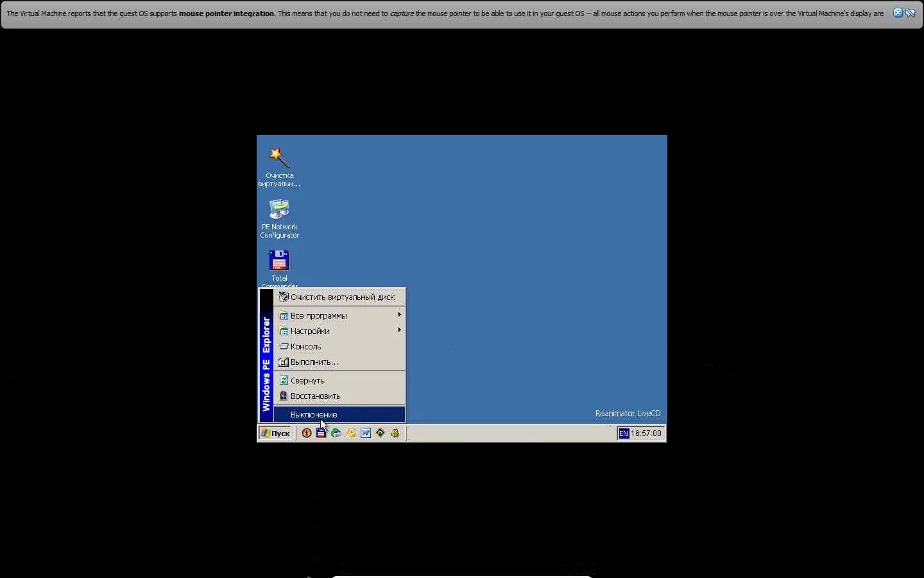Launch PE Network Configurator from desktop
The height and width of the screenshot is (578, 924).
point(279,218)
